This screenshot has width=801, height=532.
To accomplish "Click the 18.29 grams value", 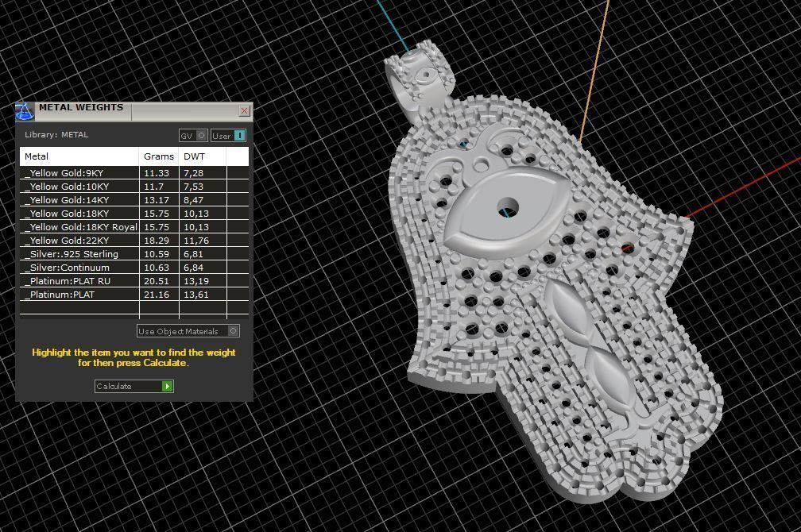I will [157, 241].
